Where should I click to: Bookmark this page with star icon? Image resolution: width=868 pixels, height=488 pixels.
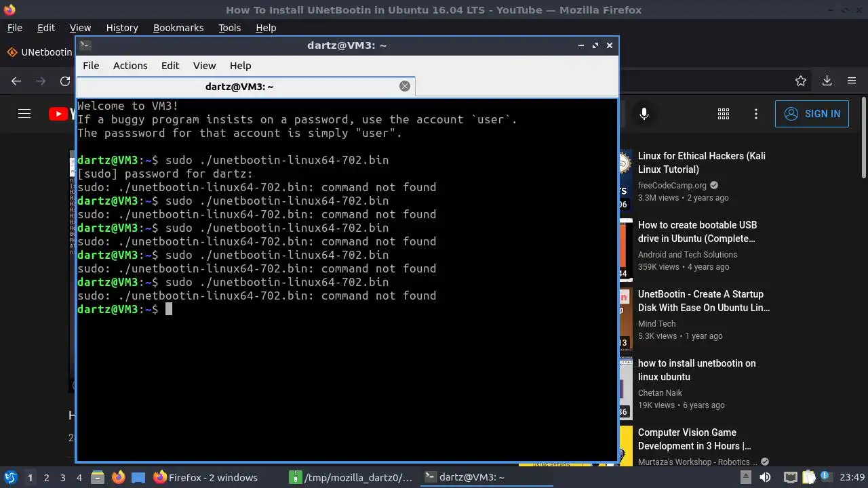[801, 81]
